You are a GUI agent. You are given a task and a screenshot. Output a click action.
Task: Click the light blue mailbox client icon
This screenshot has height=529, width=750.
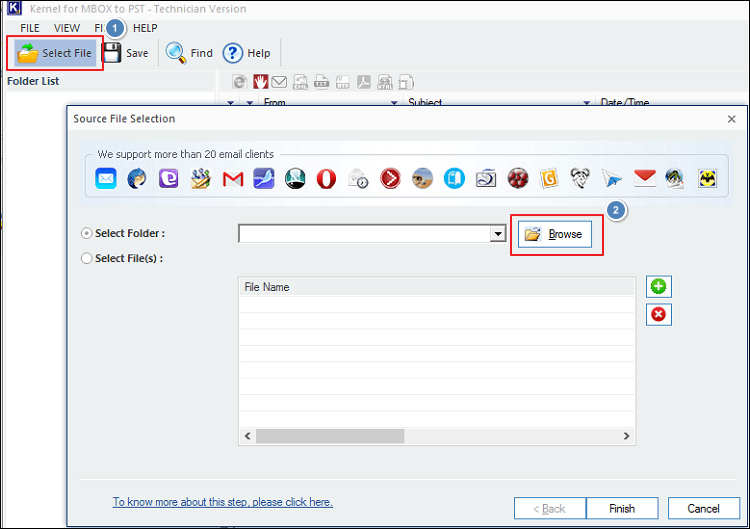454,179
